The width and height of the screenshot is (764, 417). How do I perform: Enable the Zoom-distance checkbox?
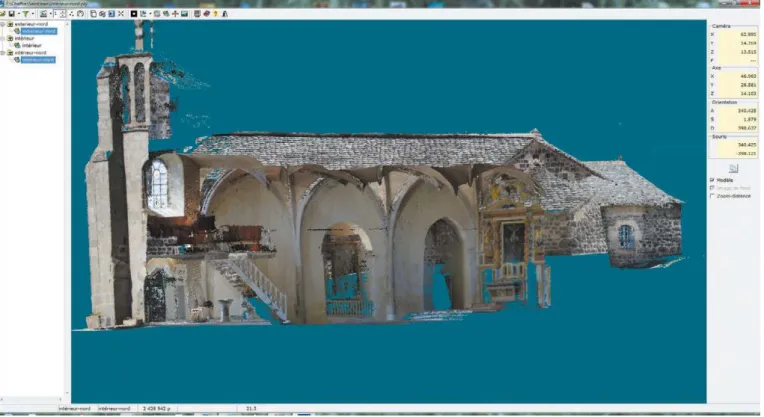(x=712, y=196)
